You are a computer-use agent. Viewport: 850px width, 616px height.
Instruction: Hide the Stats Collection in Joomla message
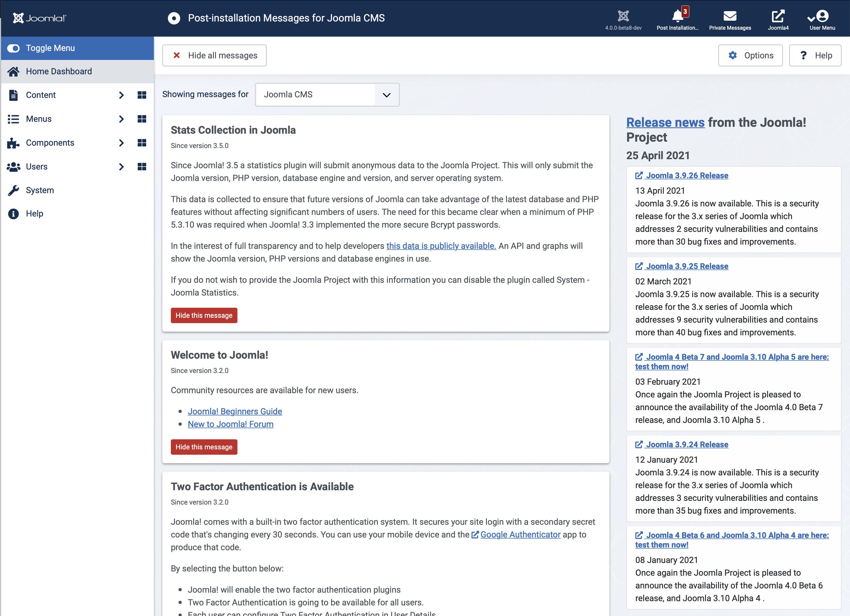(x=204, y=315)
